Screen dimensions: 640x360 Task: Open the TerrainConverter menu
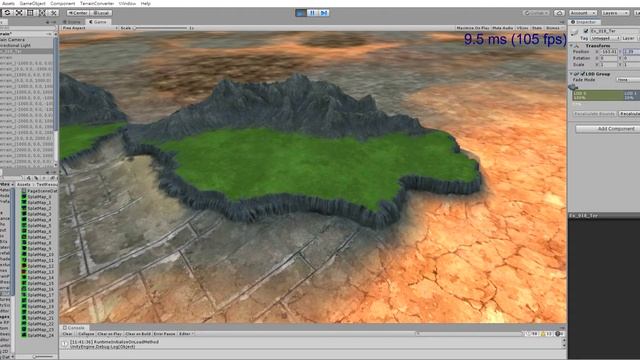click(97, 3)
